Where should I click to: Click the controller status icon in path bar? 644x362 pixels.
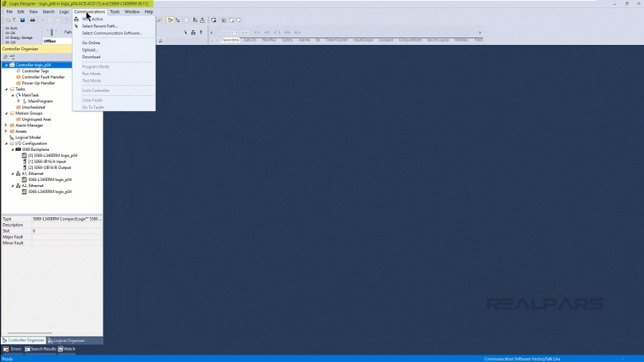click(201, 32)
